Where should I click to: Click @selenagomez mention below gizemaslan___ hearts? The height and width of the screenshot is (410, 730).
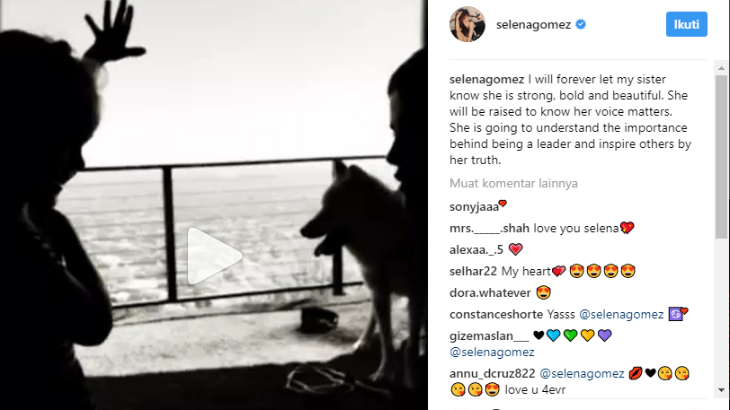492,352
